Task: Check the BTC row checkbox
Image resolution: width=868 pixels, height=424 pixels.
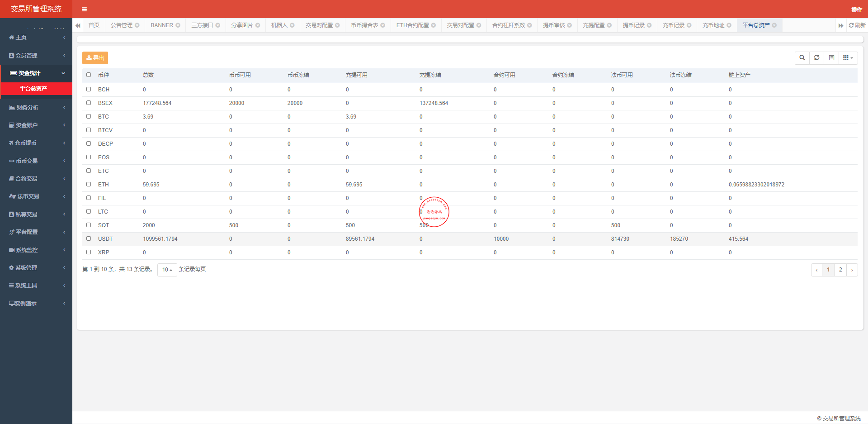Action: 89,116
